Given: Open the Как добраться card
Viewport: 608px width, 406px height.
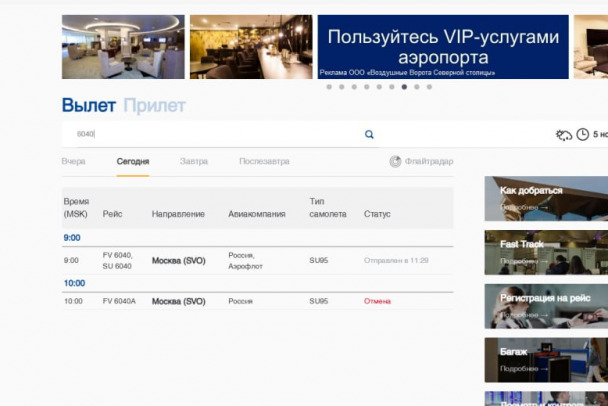Looking at the screenshot, I should tap(545, 198).
